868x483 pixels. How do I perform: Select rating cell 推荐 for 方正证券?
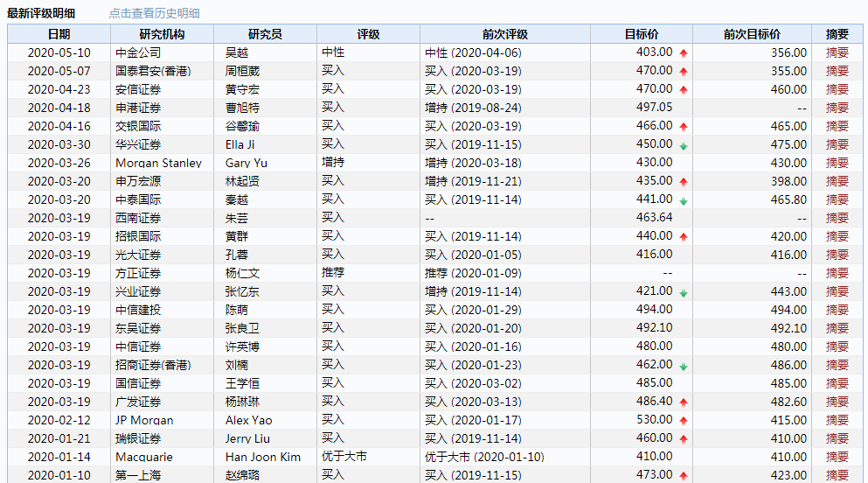pos(333,273)
